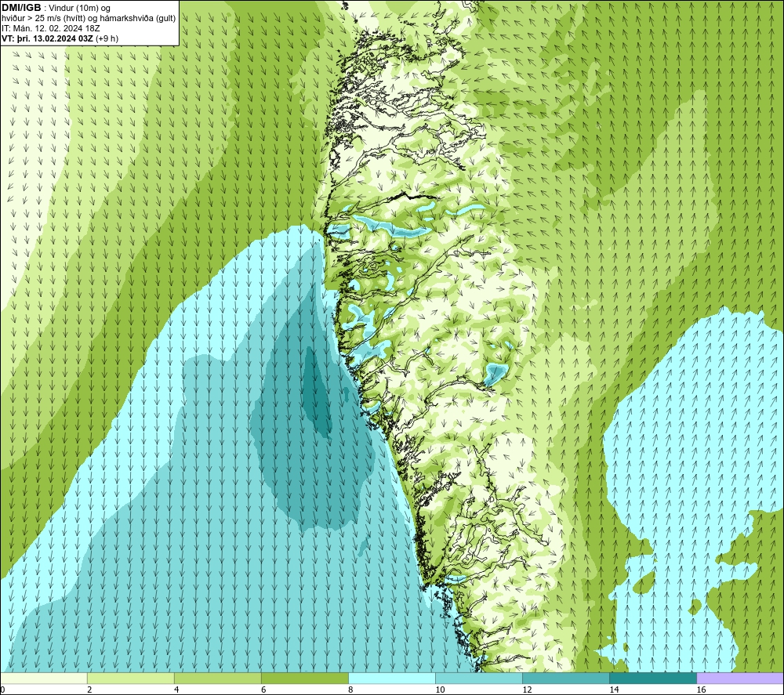Click the 'Vindur (10m) og' label
Image resolution: width=784 pixels, height=695 pixels.
click(79, 8)
